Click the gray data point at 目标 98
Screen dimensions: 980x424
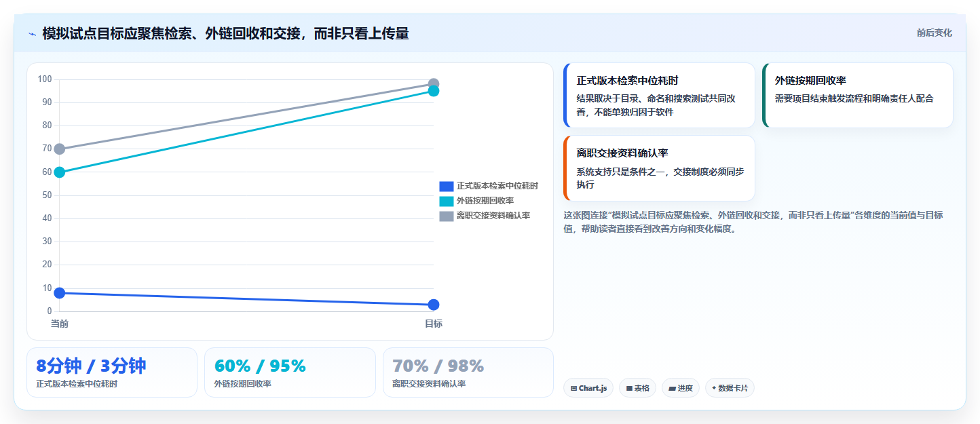tap(434, 84)
